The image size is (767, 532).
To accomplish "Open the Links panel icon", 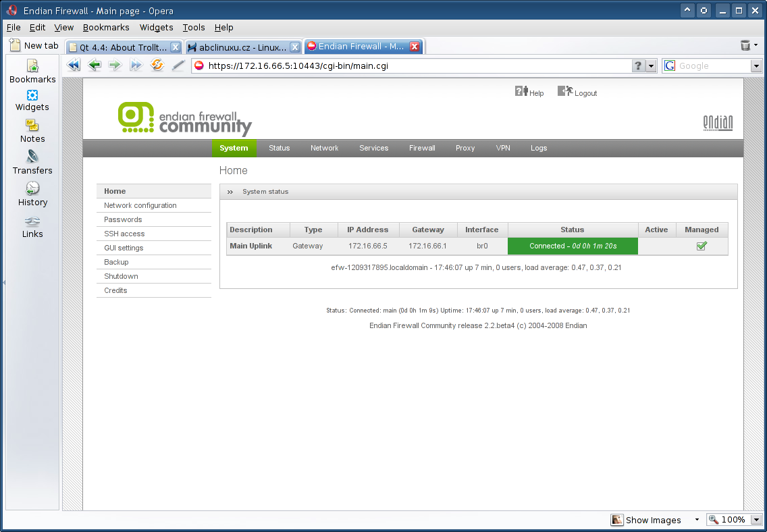I will point(32,221).
